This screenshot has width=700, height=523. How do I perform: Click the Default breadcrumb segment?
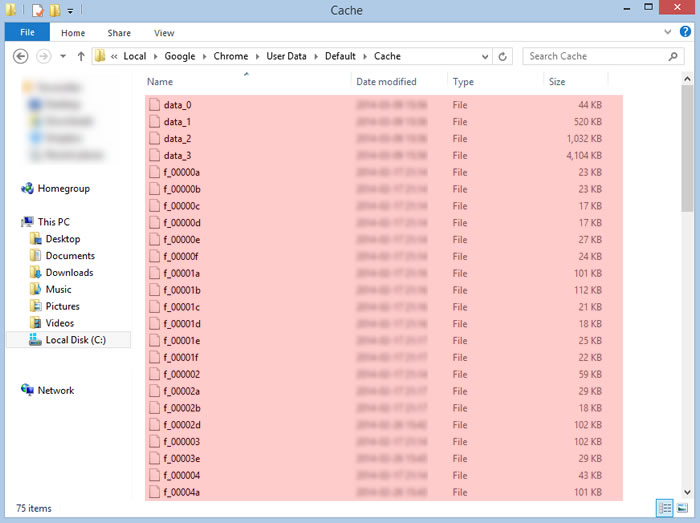coord(340,56)
